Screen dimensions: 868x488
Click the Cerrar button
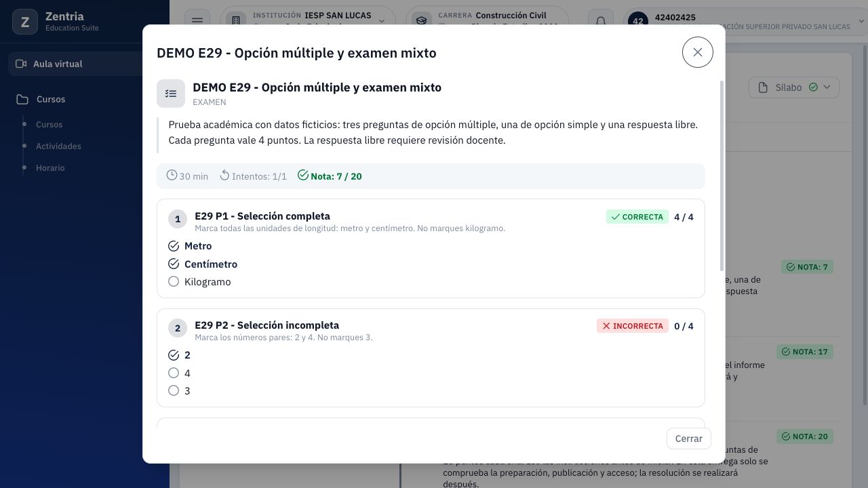coord(688,439)
